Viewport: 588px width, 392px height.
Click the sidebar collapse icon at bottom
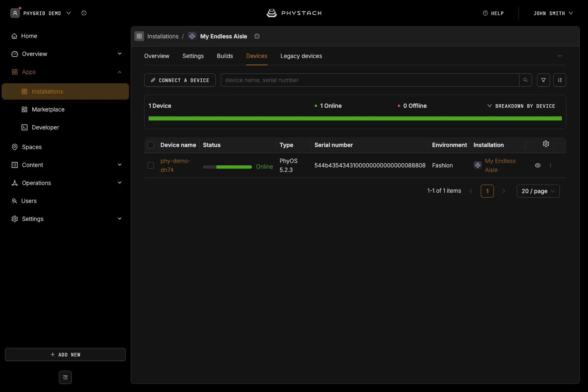click(x=65, y=377)
